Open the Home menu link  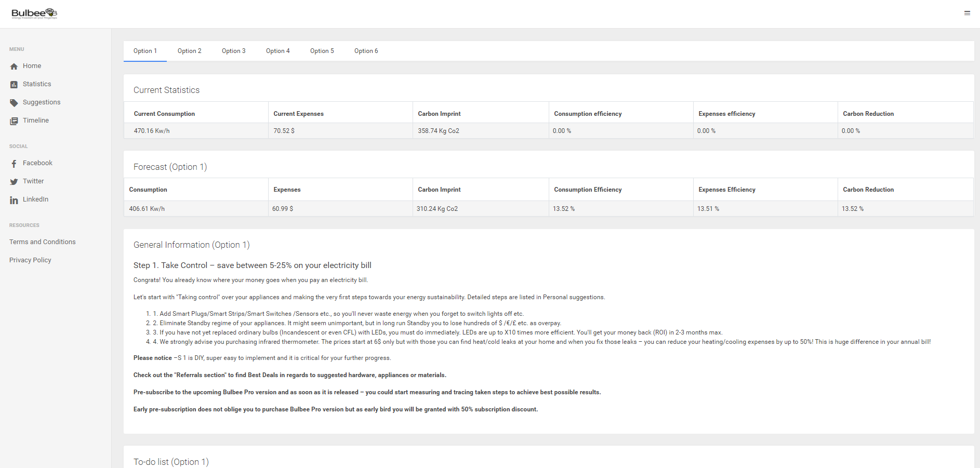pyautogui.click(x=32, y=66)
